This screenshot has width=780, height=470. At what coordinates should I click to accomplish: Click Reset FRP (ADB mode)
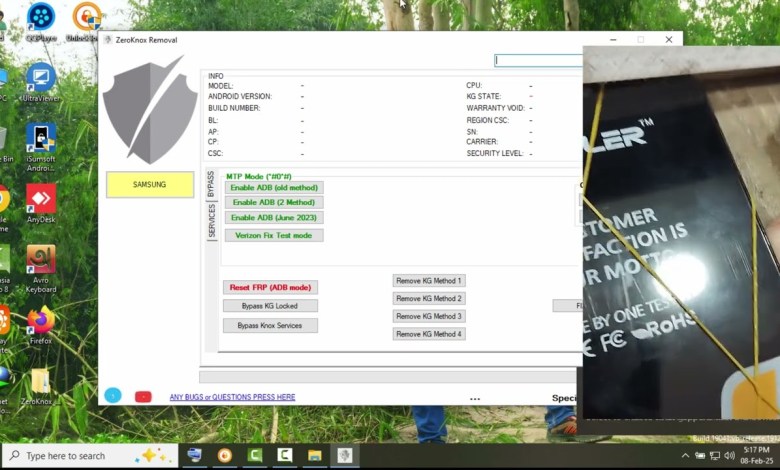click(x=270, y=287)
